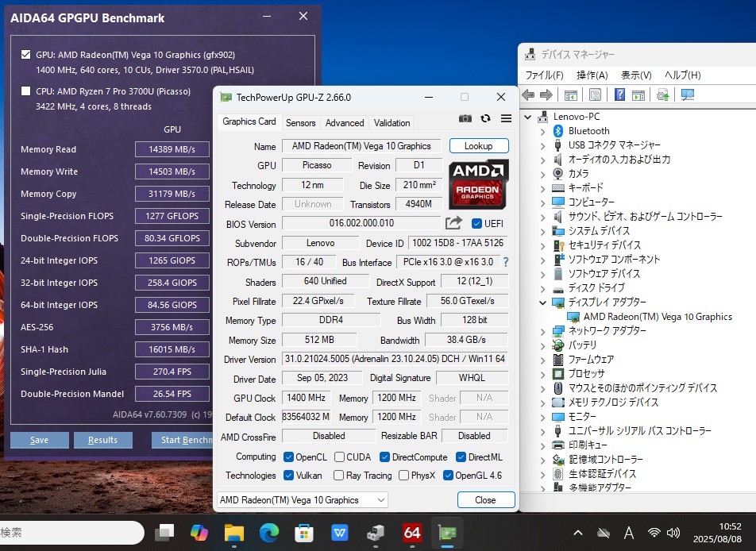Expand the Bluetooth category
Viewport: 756px width, 551px height.
543,132
